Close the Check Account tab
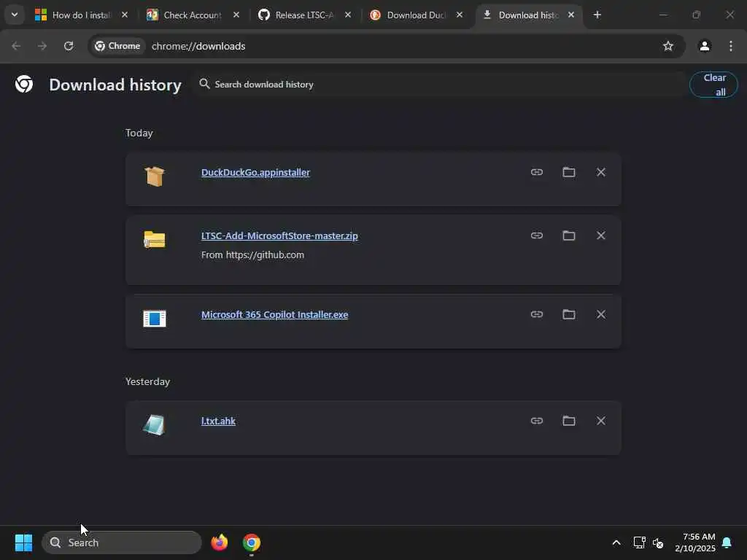747x560 pixels. coord(236,15)
